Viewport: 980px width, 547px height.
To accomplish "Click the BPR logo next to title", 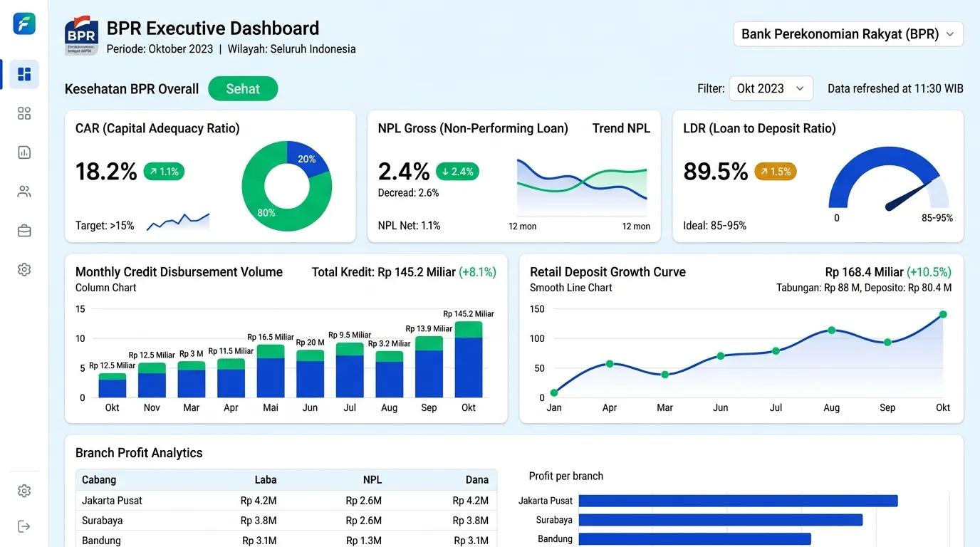I will coord(81,36).
